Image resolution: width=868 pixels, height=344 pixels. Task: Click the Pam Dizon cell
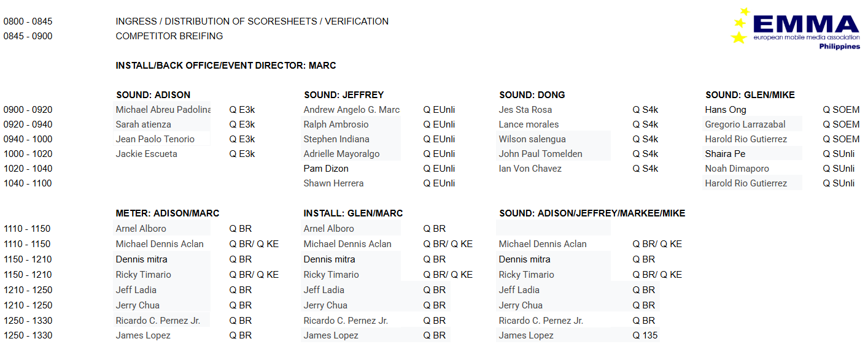pos(326,169)
